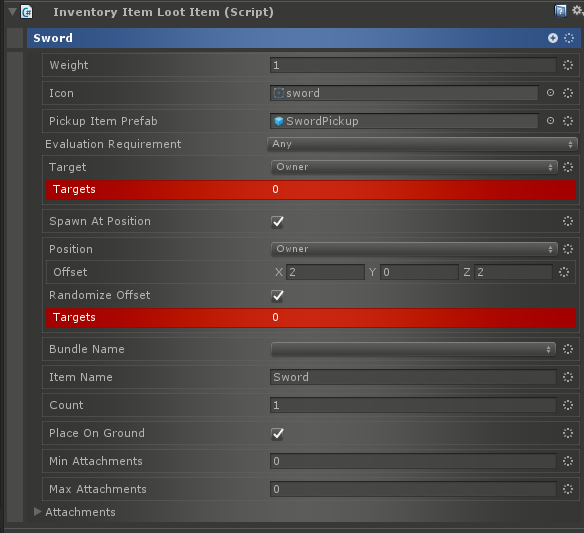The height and width of the screenshot is (533, 584).
Task: Select the Sword header bar
Action: tap(304, 38)
